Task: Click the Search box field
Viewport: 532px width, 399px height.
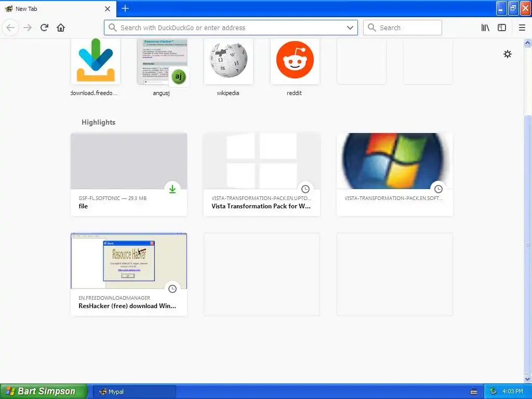Action: (x=403, y=28)
